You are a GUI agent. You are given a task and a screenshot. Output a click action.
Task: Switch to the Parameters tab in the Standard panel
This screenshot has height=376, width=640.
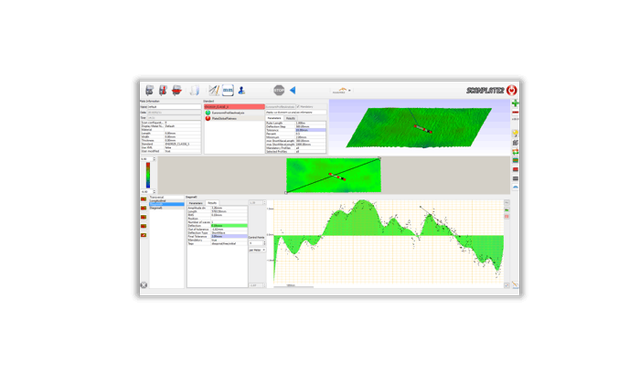tap(274, 118)
